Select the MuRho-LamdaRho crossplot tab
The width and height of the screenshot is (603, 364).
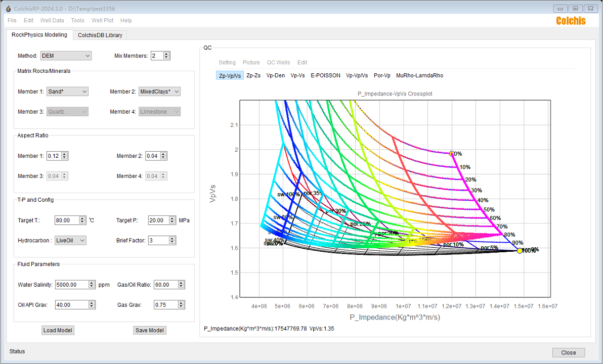(419, 75)
